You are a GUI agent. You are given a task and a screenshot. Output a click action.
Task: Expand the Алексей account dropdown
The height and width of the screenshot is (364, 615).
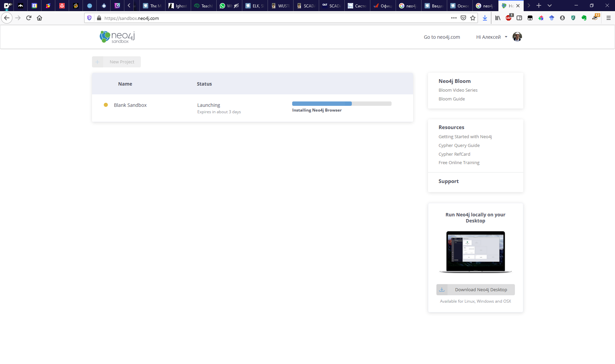[492, 37]
